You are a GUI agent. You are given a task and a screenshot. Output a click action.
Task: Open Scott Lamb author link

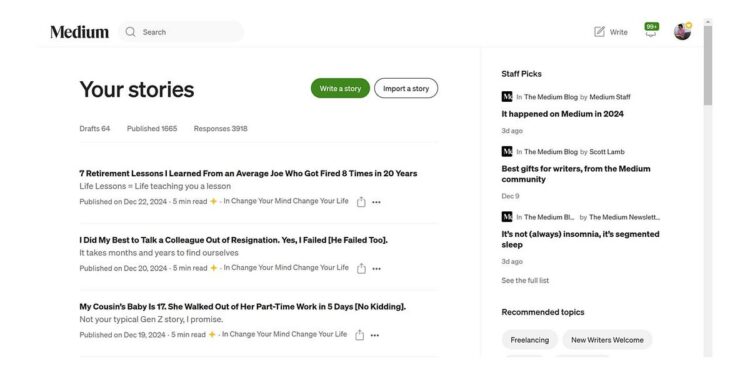[x=607, y=152]
